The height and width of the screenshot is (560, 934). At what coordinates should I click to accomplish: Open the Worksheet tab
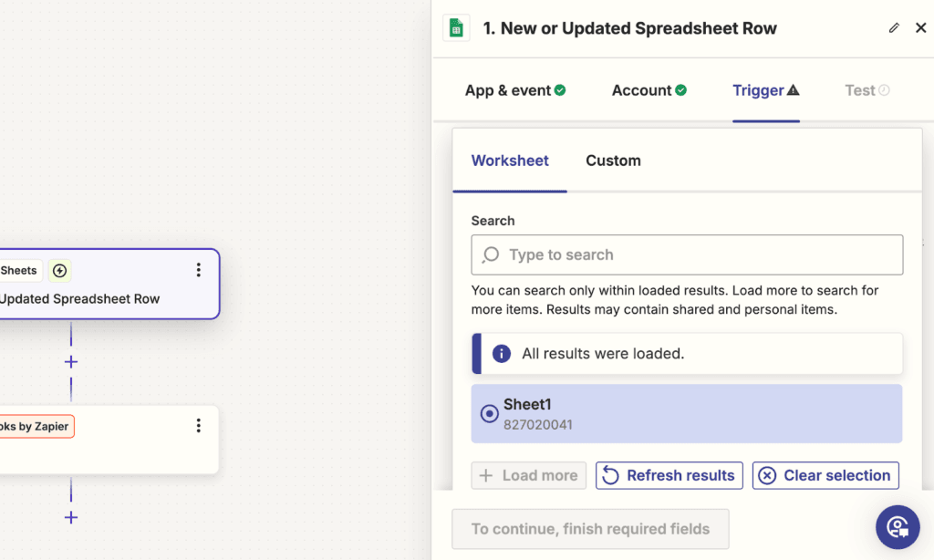click(510, 160)
